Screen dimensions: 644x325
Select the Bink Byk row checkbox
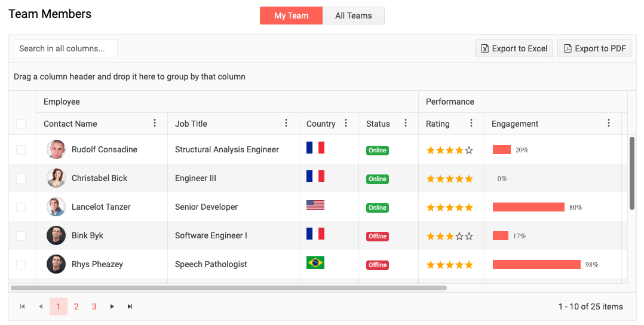(x=21, y=236)
